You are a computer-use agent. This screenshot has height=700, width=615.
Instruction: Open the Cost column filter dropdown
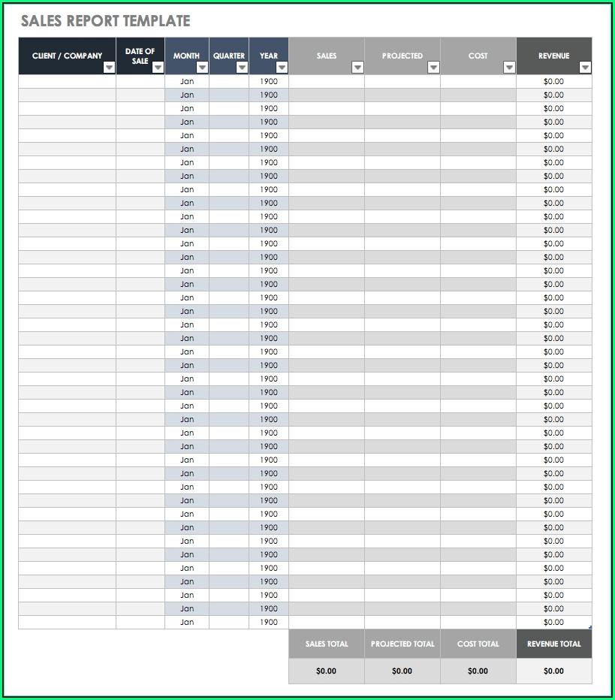point(509,68)
